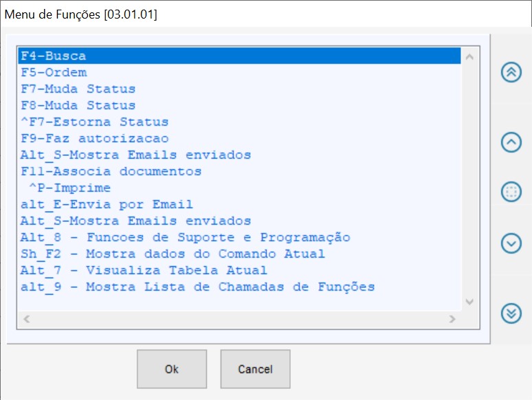Screen dimensions: 532x400
Task: Pick F9-Faz autorizacao from the menu
Action: tap(94, 138)
